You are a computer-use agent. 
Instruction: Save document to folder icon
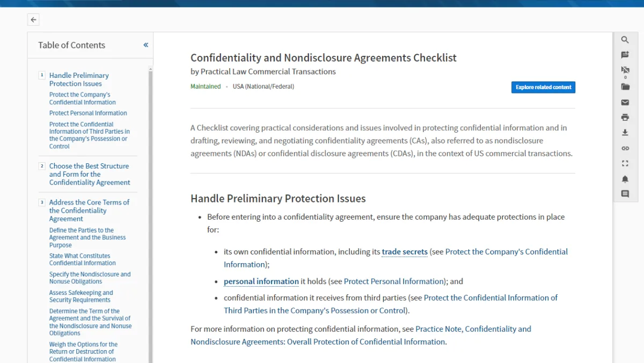(x=625, y=86)
